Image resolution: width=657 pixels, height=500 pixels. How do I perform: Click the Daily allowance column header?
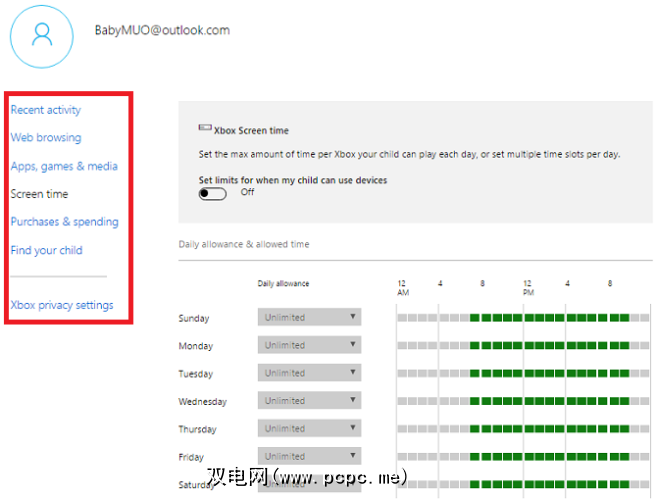[283, 284]
